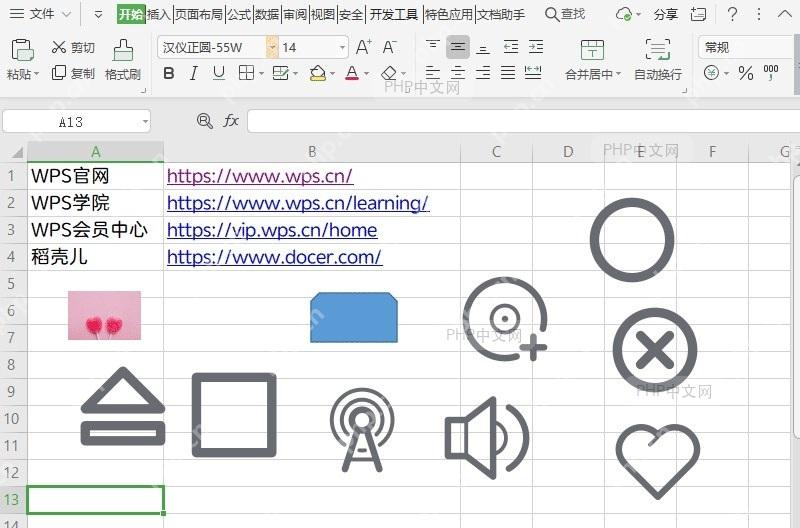Click the Copy (复制) button
Image resolution: width=800 pixels, height=528 pixels.
tap(73, 73)
